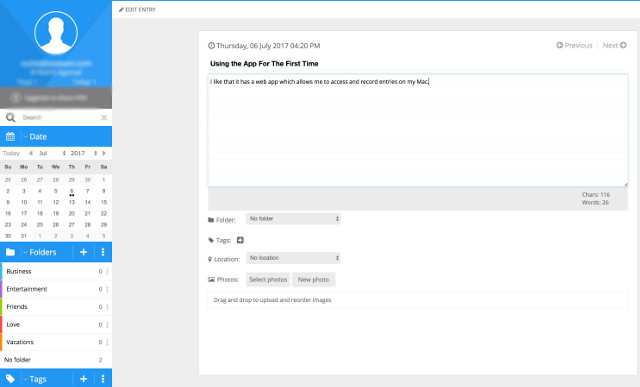This screenshot has height=387, width=640.
Task: Click the Select photos button
Action: pos(268,280)
